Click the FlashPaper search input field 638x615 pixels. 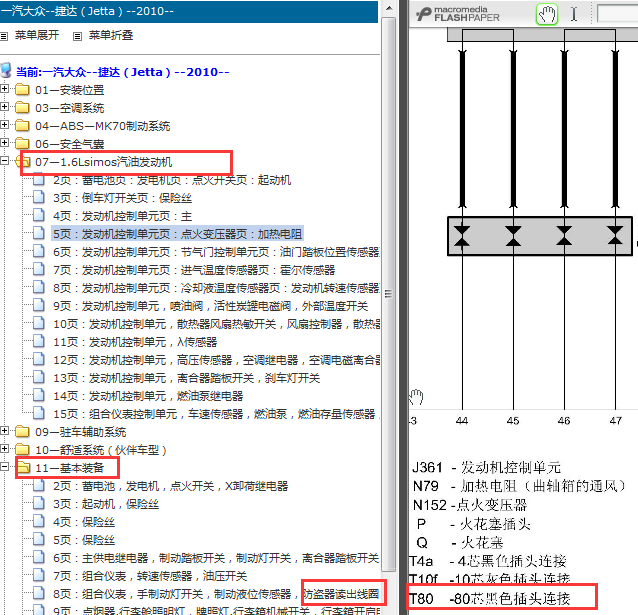[617, 14]
